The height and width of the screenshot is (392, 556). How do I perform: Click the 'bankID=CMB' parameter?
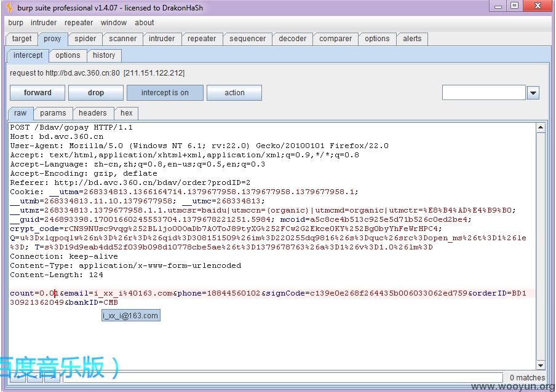click(93, 302)
